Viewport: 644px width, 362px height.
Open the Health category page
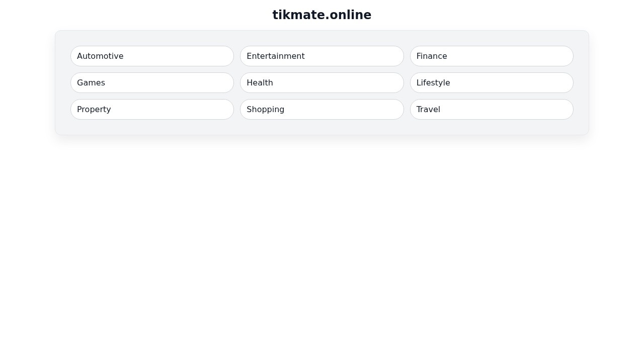coord(322,82)
